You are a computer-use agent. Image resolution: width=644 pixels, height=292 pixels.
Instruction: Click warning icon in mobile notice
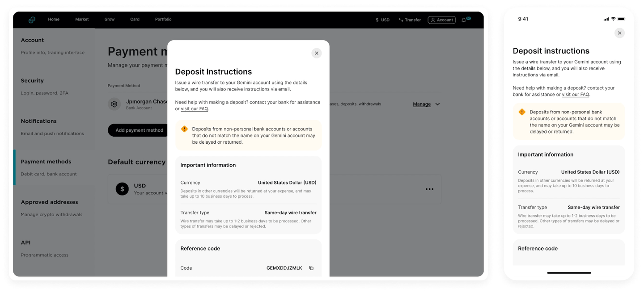click(522, 112)
